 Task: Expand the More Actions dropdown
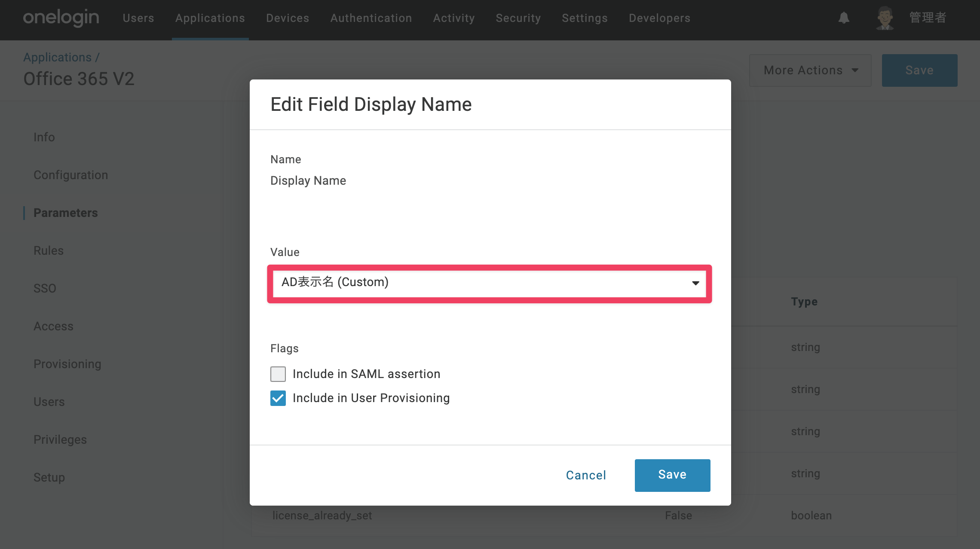click(x=810, y=70)
